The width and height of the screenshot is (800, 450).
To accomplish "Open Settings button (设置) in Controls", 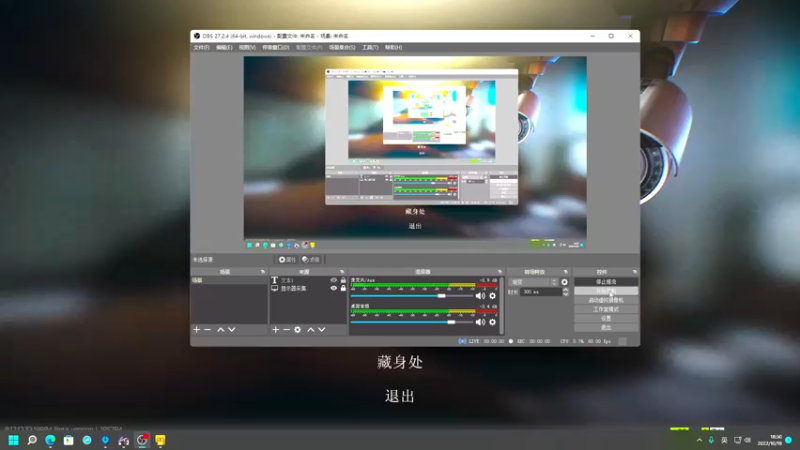I will [606, 318].
